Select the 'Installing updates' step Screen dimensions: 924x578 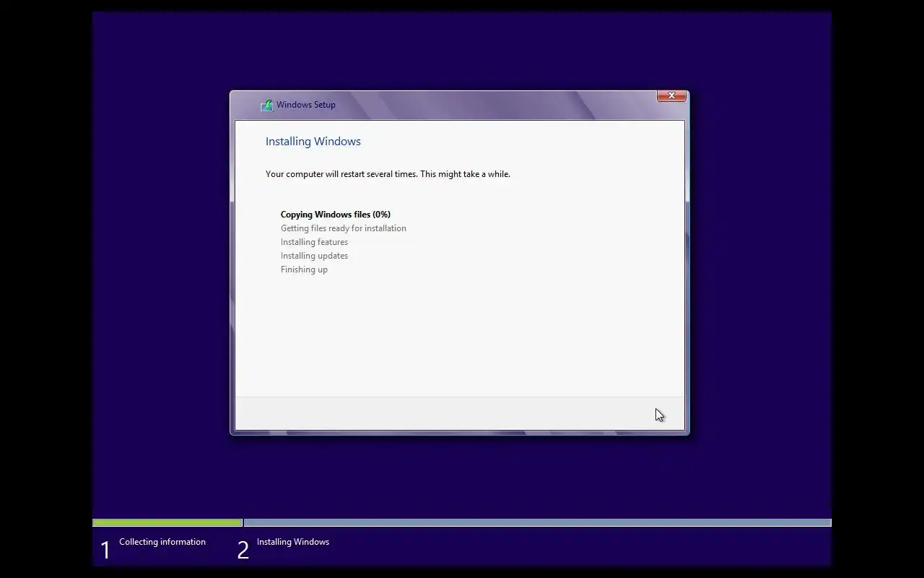(314, 256)
